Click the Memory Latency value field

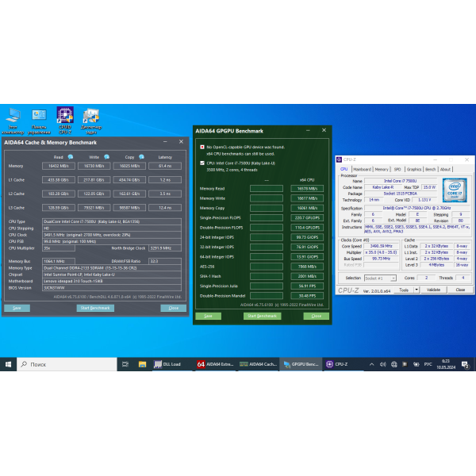165,166
